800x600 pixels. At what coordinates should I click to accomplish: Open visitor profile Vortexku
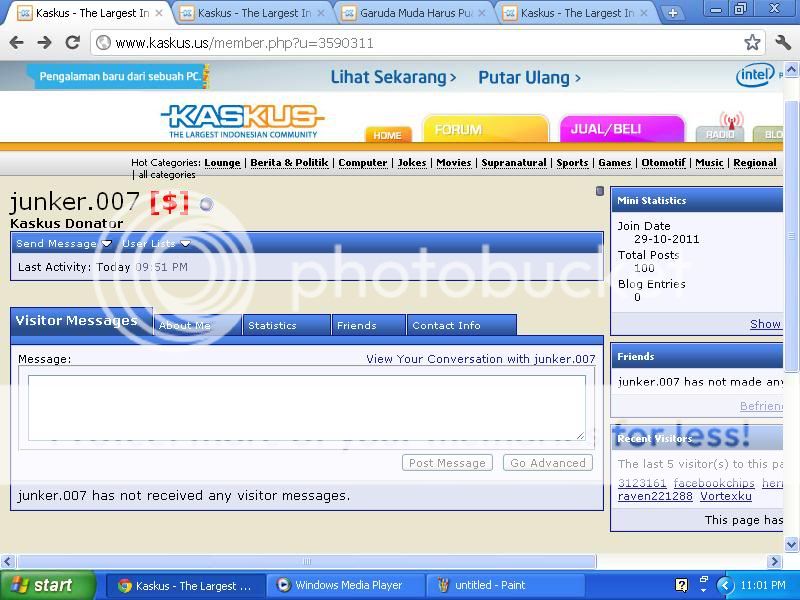[x=726, y=496]
